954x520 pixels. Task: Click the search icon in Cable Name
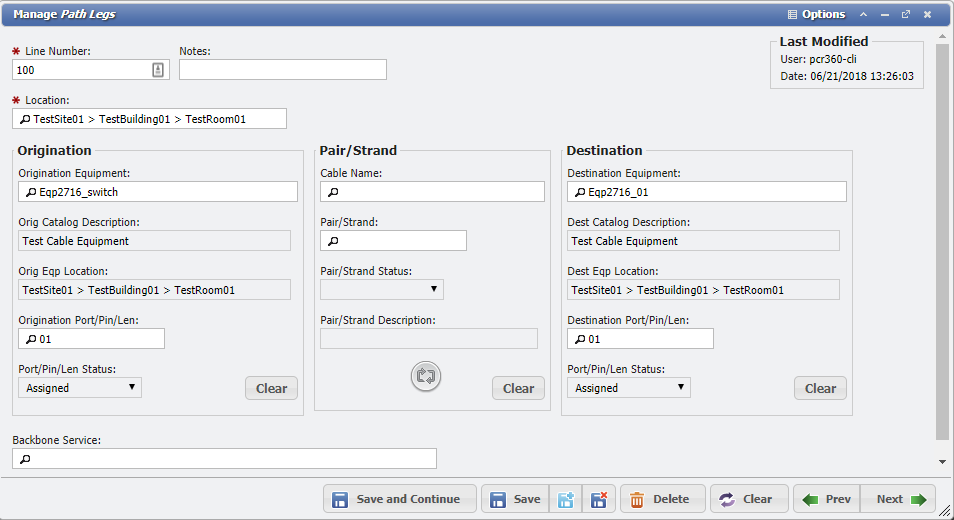tap(334, 192)
